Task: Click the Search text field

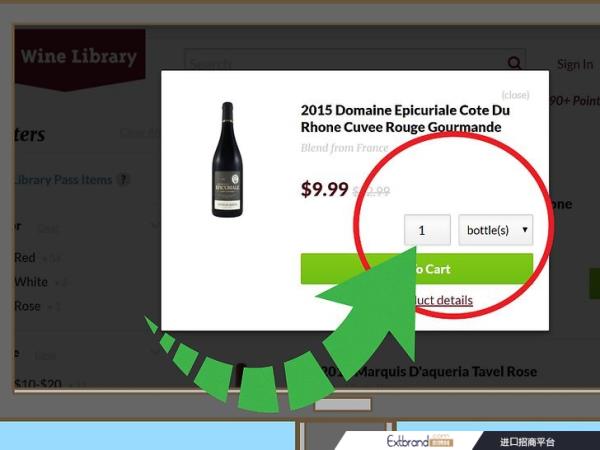Action: (346, 62)
